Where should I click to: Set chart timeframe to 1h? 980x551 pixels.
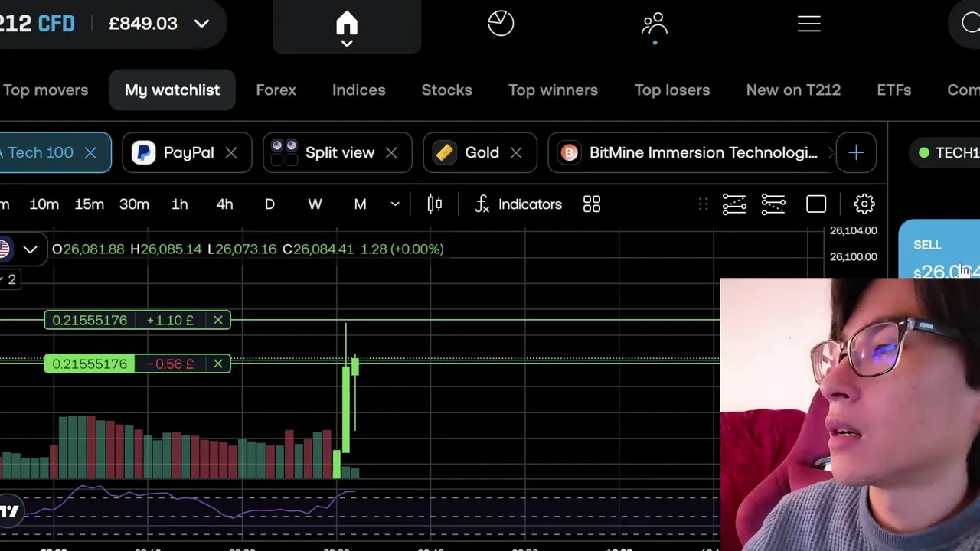tap(179, 204)
